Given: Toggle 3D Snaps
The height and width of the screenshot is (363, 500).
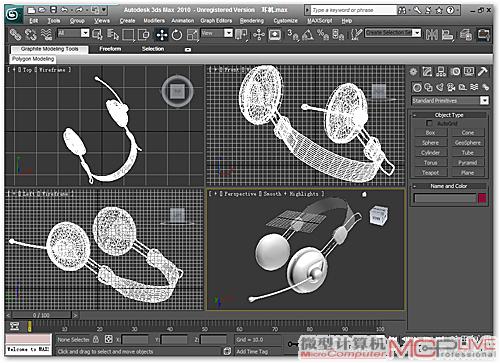Looking at the screenshot, I should pyautogui.click(x=293, y=34).
